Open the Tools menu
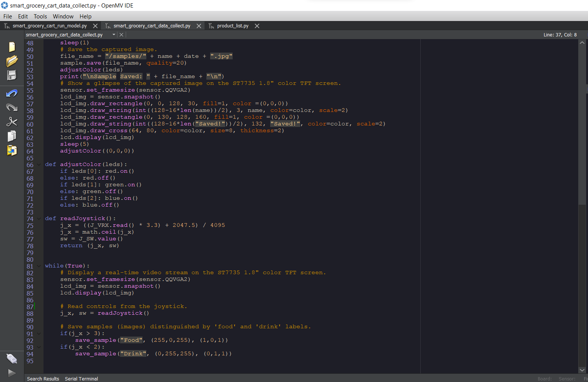The width and height of the screenshot is (588, 382). click(40, 16)
